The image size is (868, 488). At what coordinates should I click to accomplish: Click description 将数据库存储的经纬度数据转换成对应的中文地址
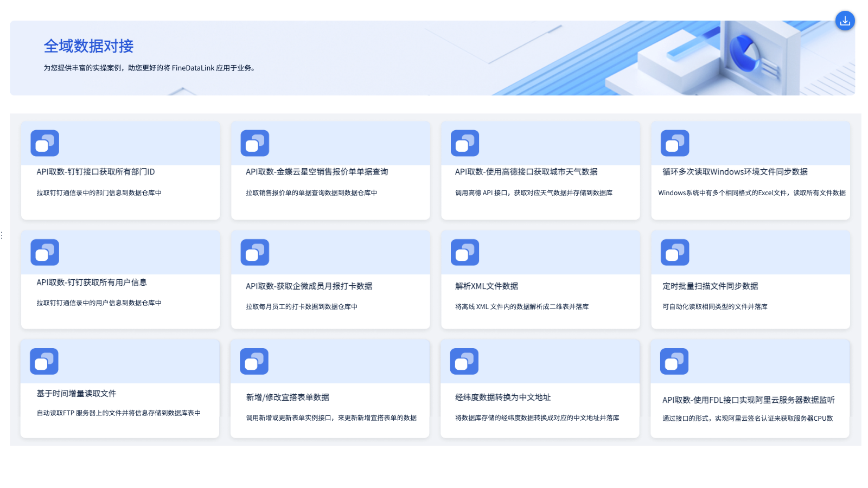coord(537,418)
